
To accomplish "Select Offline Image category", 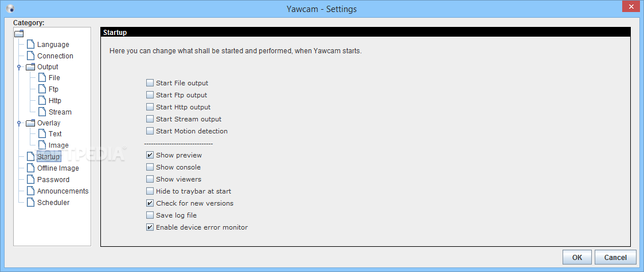I will click(58, 168).
